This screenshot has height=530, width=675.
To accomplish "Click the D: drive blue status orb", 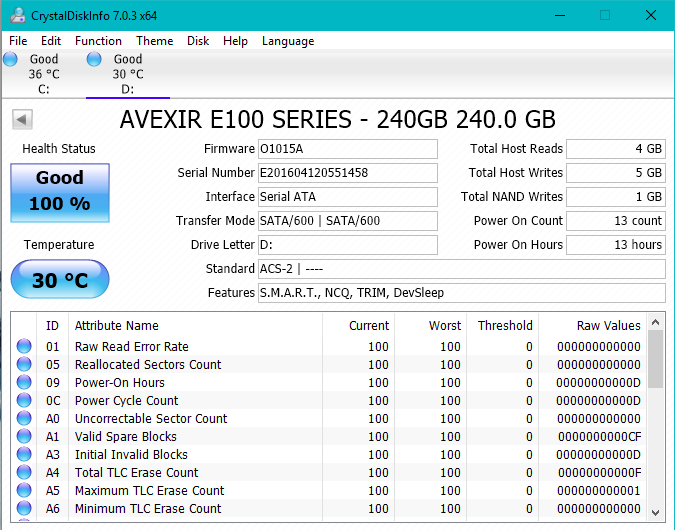I will coord(94,59).
